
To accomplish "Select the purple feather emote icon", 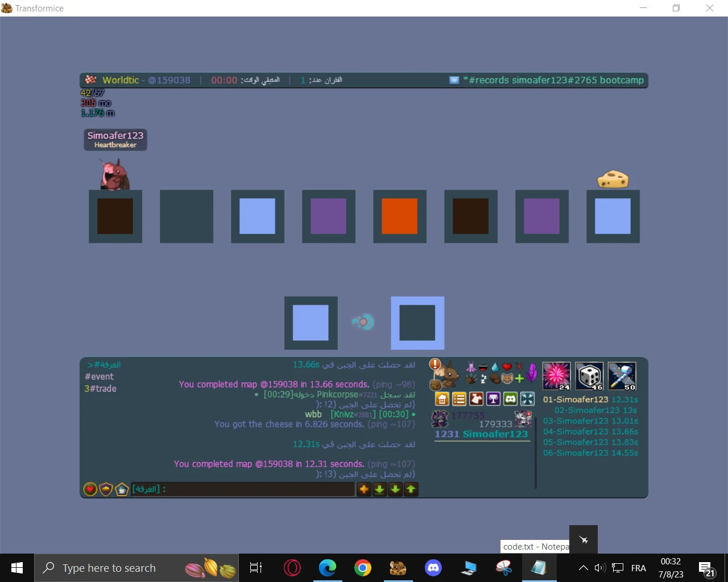I will [532, 373].
